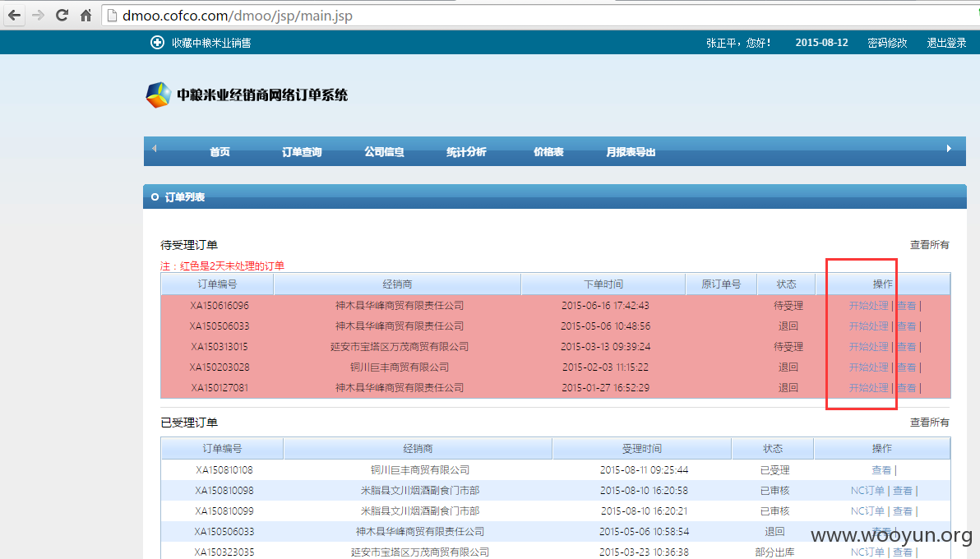Open the 订单查询 menu item

(x=302, y=152)
